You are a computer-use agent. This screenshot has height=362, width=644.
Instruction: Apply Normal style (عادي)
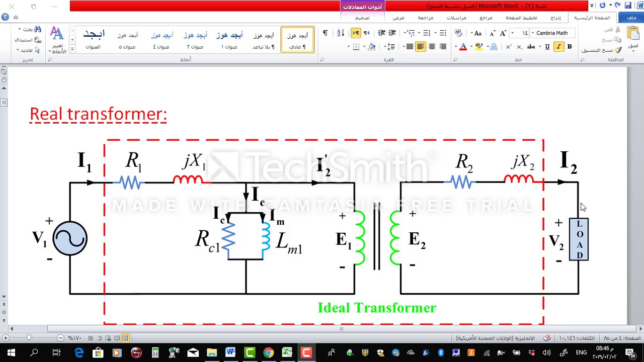tap(297, 40)
